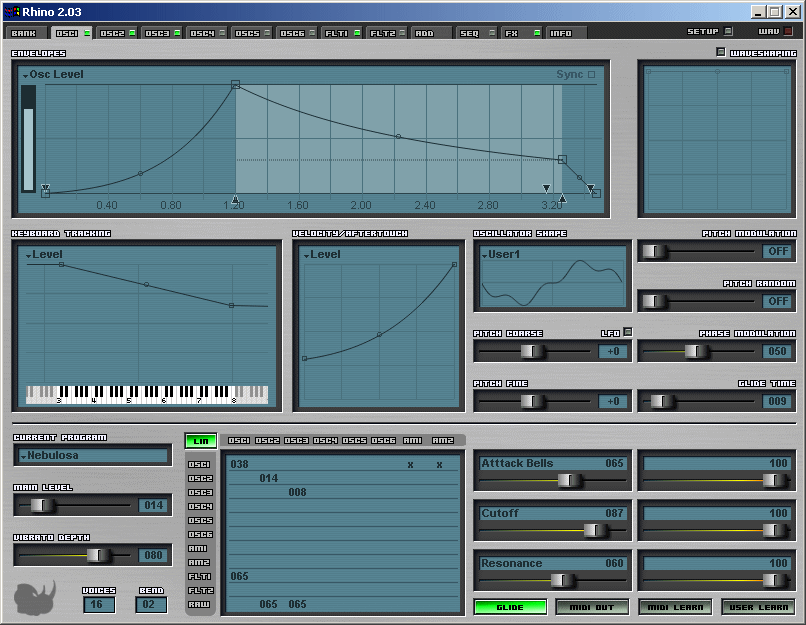Click the Voices value field showing 16

98,604
